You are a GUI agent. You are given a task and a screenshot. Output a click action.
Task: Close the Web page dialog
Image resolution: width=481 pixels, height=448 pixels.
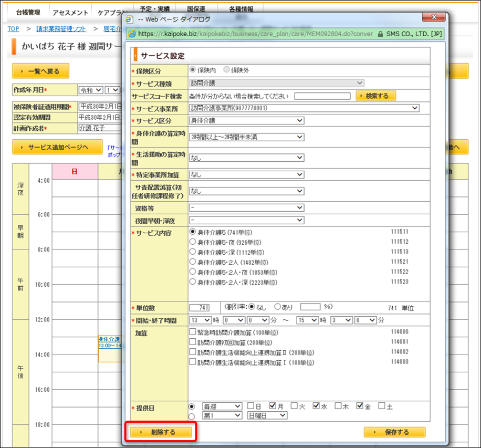pyautogui.click(x=433, y=17)
